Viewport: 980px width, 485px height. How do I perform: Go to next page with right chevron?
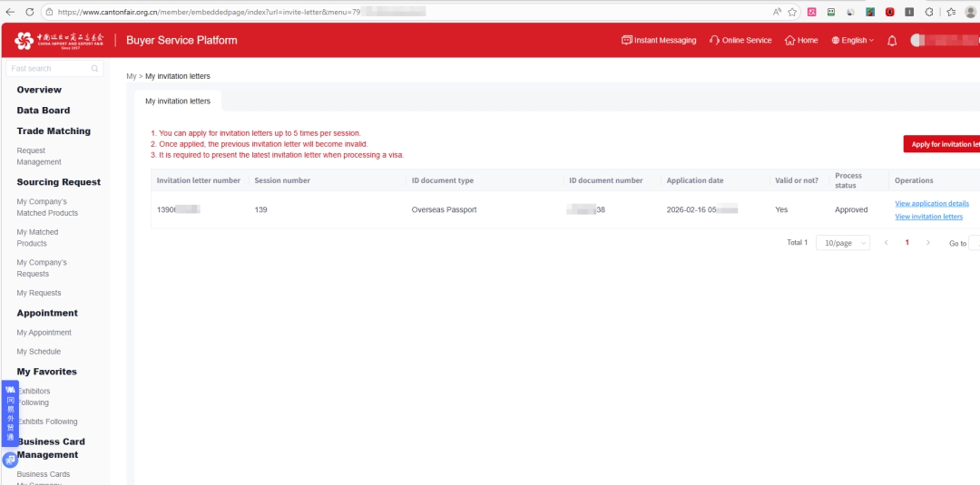click(927, 243)
